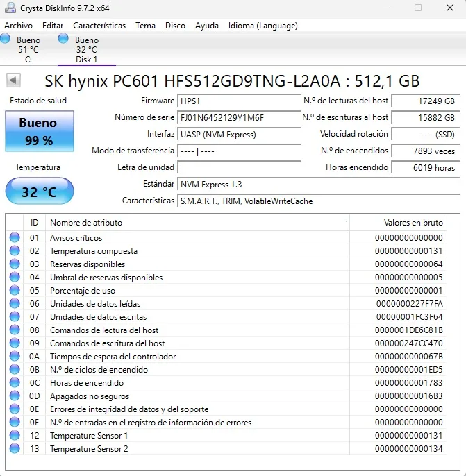Click status orb for Unidades de datos leídas

click(15, 303)
